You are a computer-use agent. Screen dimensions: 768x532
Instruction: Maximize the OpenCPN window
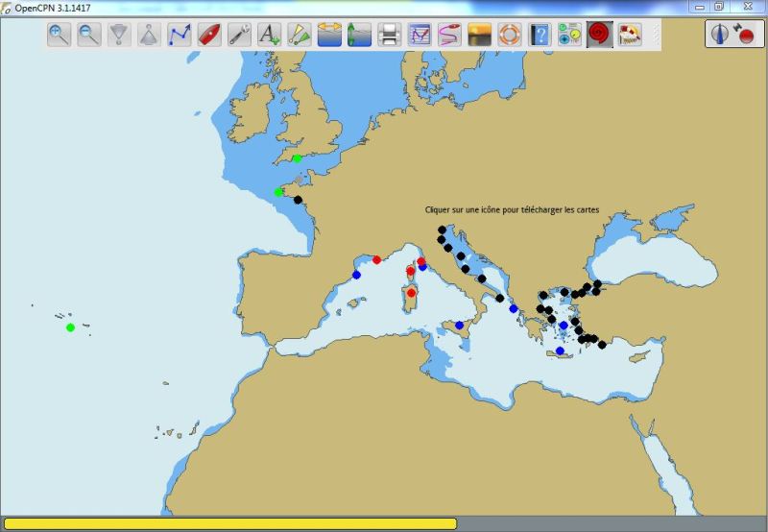tap(719, 7)
